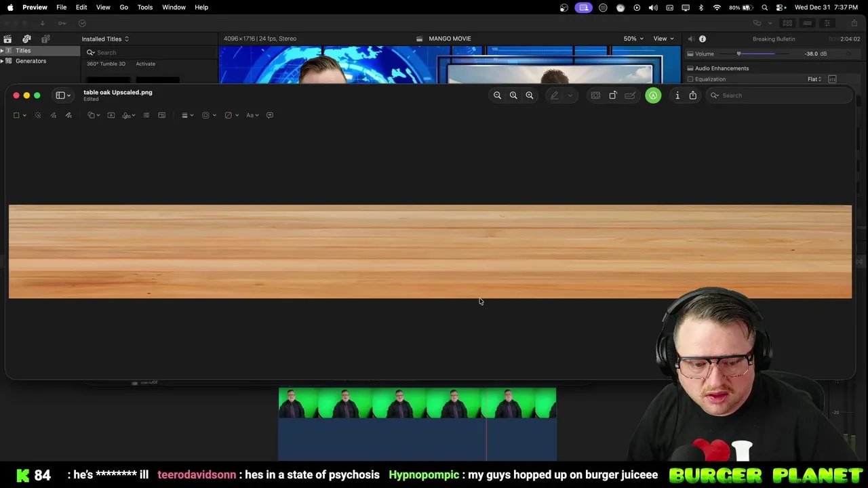This screenshot has width=868, height=488.
Task: Open Control Center from menu bar
Action: (781, 7)
